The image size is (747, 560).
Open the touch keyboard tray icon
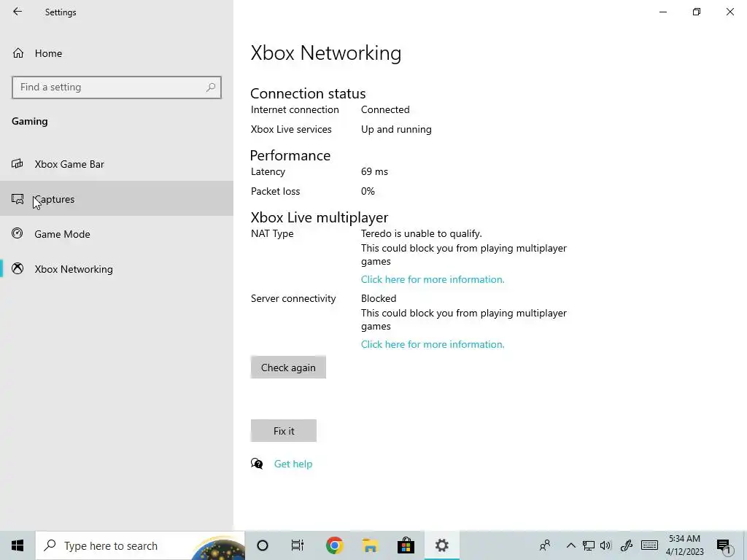click(x=649, y=545)
